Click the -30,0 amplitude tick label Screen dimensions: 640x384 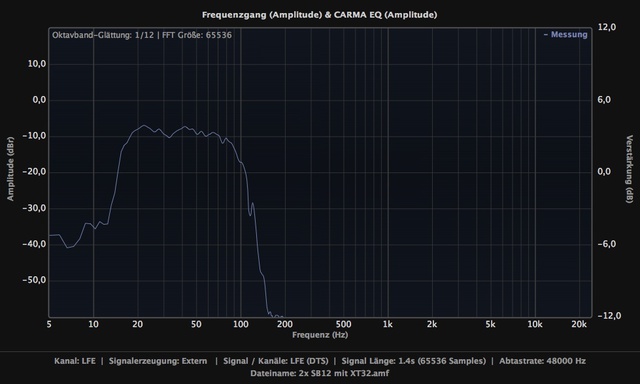coord(34,208)
